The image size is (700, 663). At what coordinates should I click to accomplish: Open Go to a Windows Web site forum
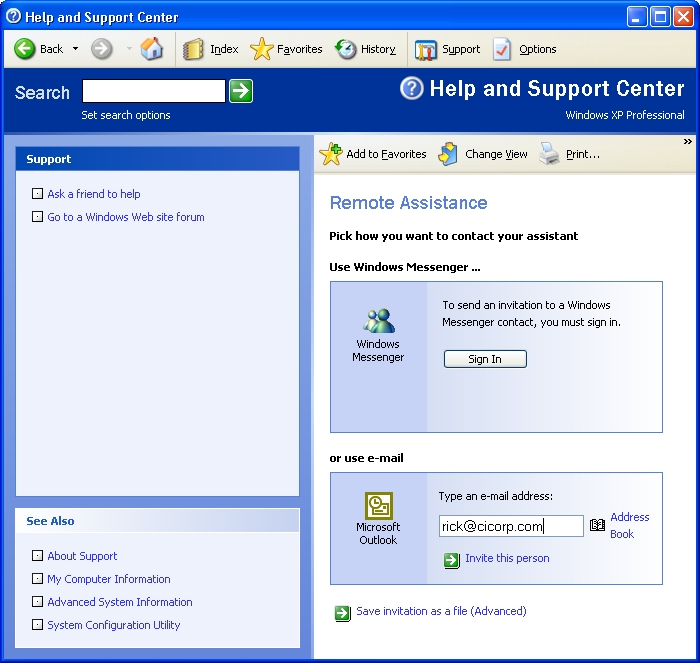click(126, 217)
